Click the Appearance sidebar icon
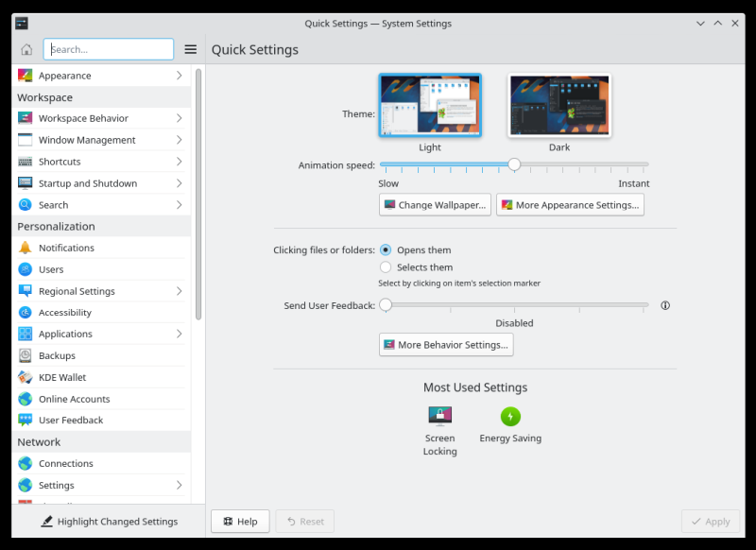 [26, 76]
